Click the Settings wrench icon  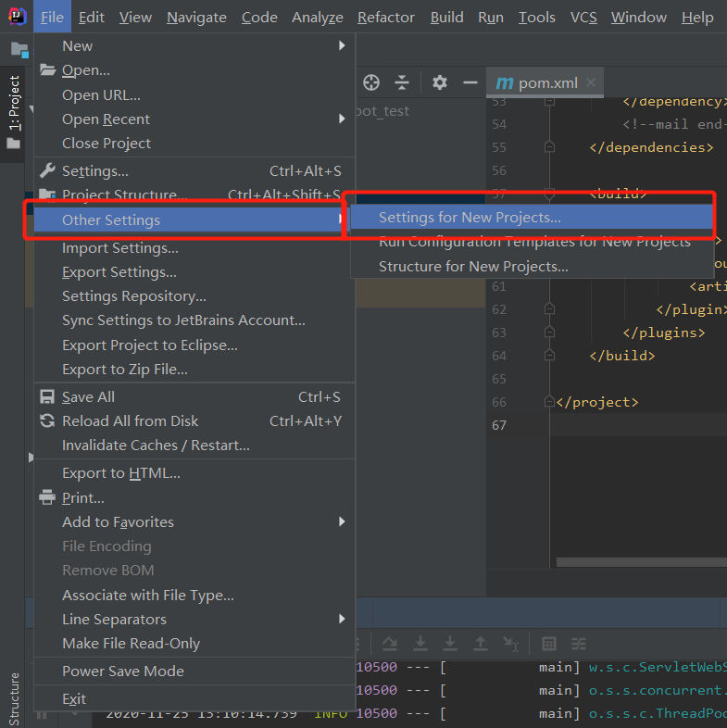[x=47, y=170]
